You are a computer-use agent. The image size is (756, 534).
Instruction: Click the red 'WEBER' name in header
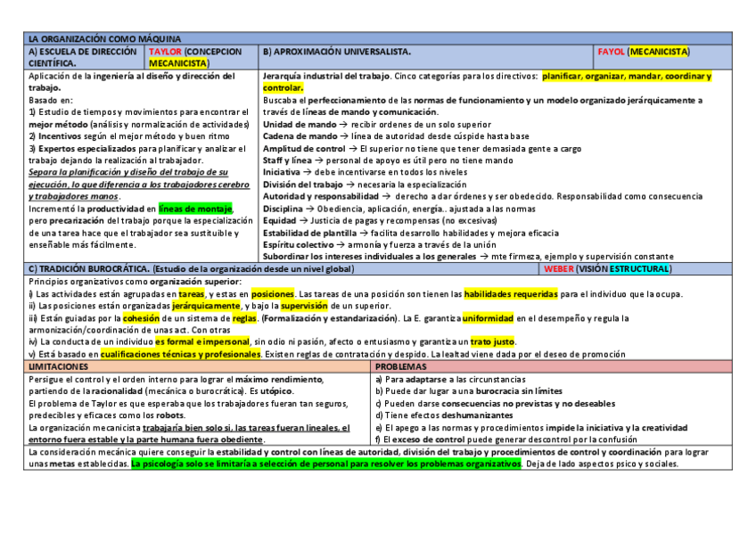point(559,268)
